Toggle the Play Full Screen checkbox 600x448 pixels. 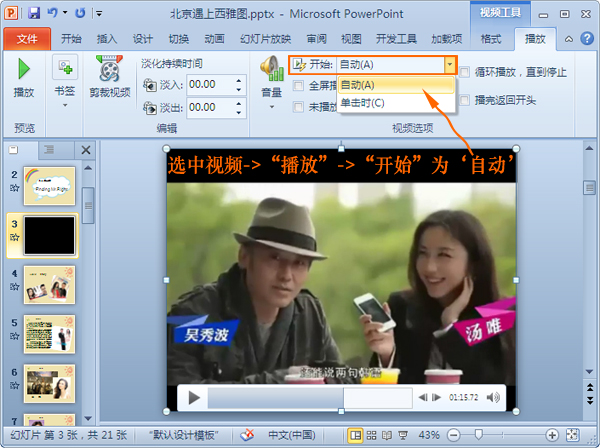click(x=298, y=85)
